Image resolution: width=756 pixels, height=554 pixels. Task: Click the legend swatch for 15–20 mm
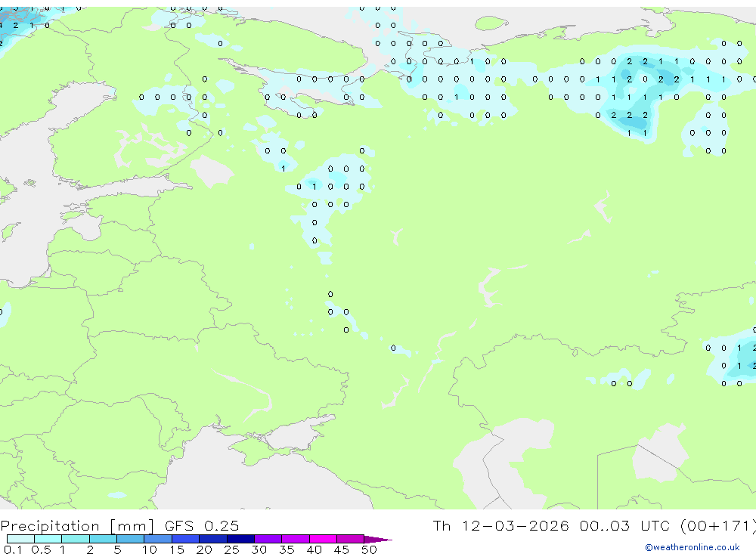click(186, 539)
